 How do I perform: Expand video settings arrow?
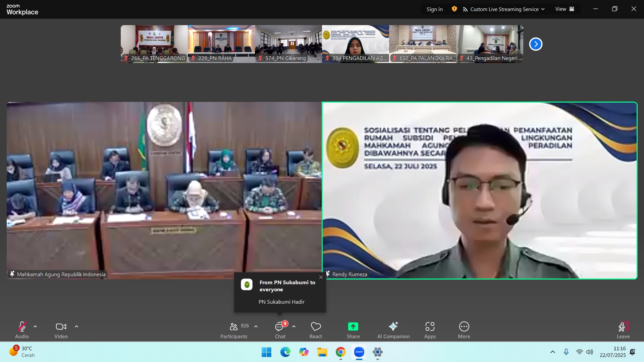[x=76, y=326]
